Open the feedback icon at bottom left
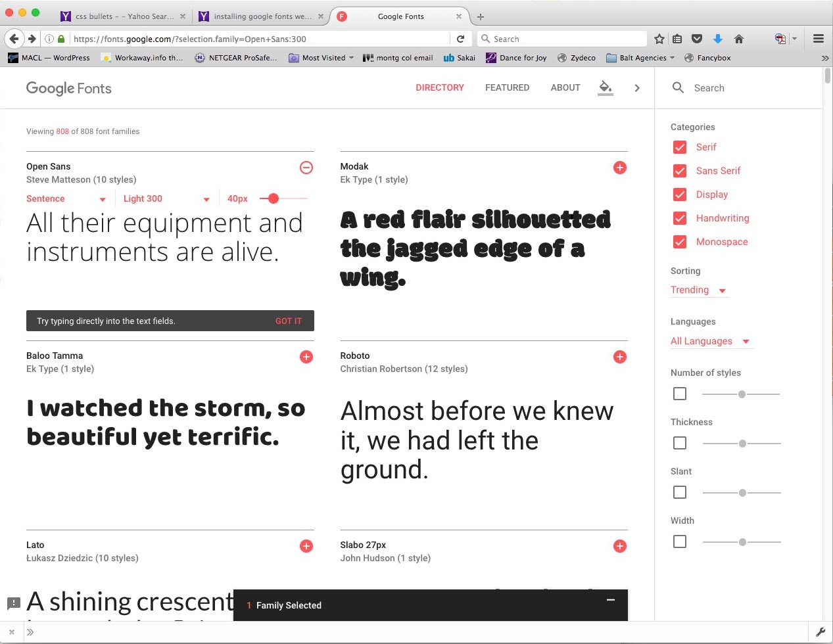The image size is (833, 644). tap(13, 603)
